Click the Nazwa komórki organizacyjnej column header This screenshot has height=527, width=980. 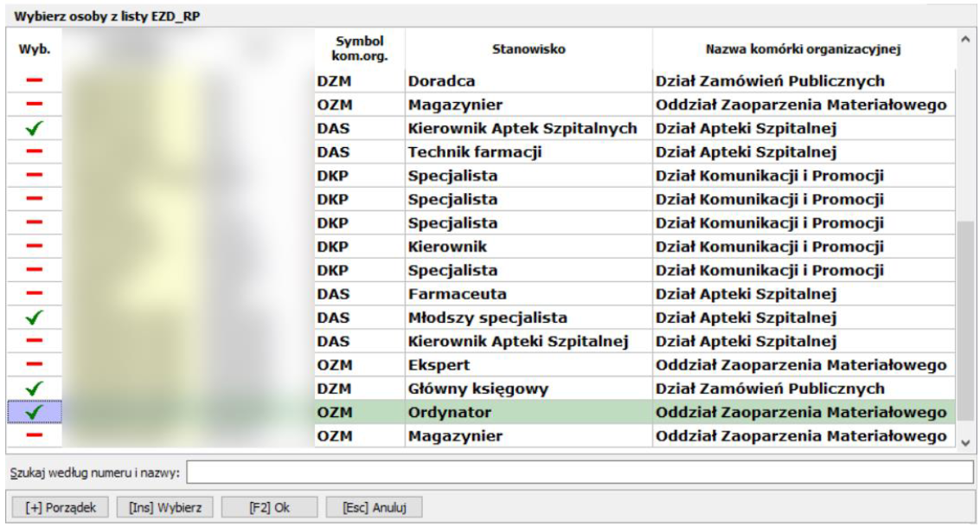click(804, 49)
